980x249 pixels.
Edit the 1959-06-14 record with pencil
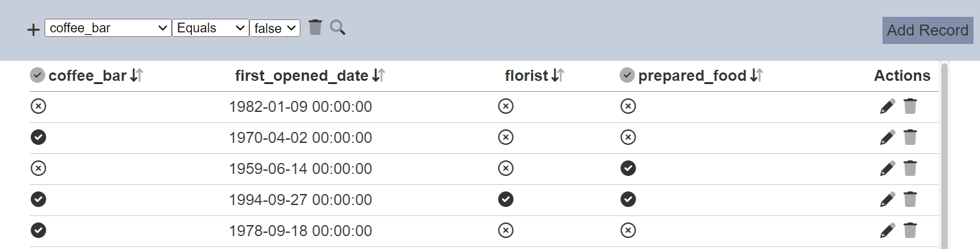[x=888, y=168]
